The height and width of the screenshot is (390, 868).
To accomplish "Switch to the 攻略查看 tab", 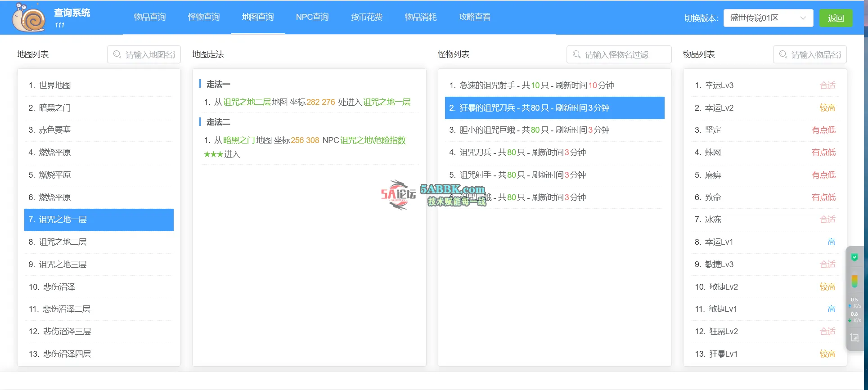I will click(x=475, y=17).
